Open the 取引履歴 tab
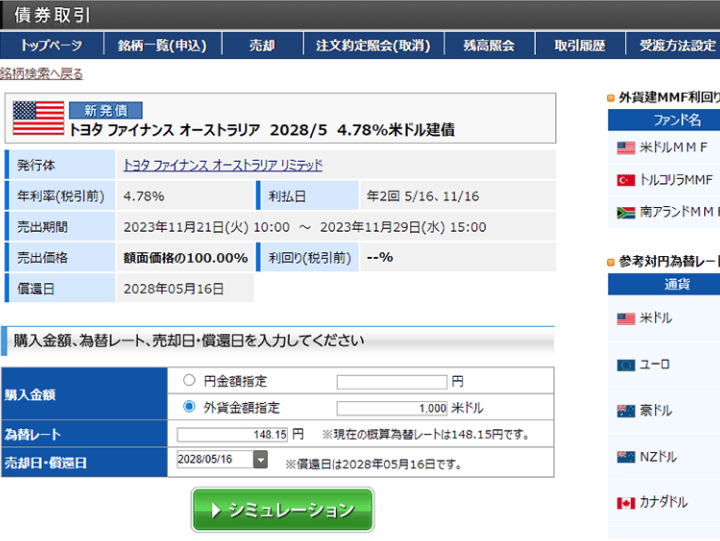The height and width of the screenshot is (541, 720). click(580, 45)
